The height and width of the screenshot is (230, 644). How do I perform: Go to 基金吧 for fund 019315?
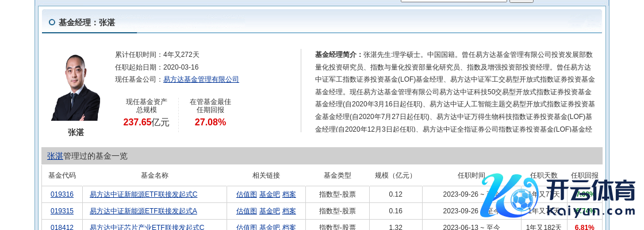269,211
